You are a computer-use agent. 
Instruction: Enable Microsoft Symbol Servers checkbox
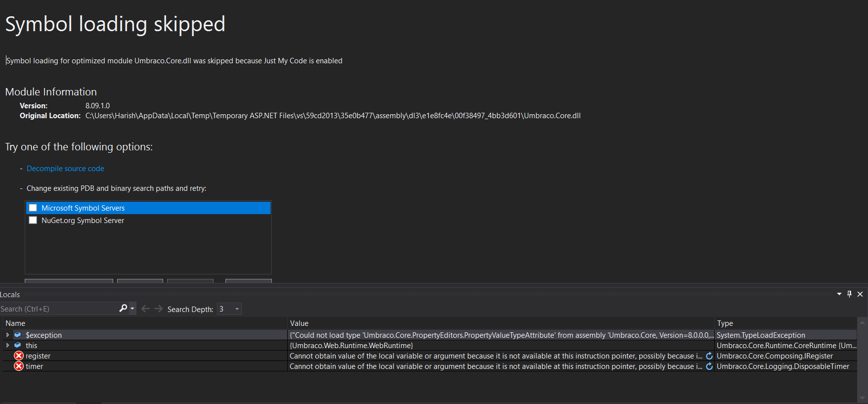coord(33,208)
